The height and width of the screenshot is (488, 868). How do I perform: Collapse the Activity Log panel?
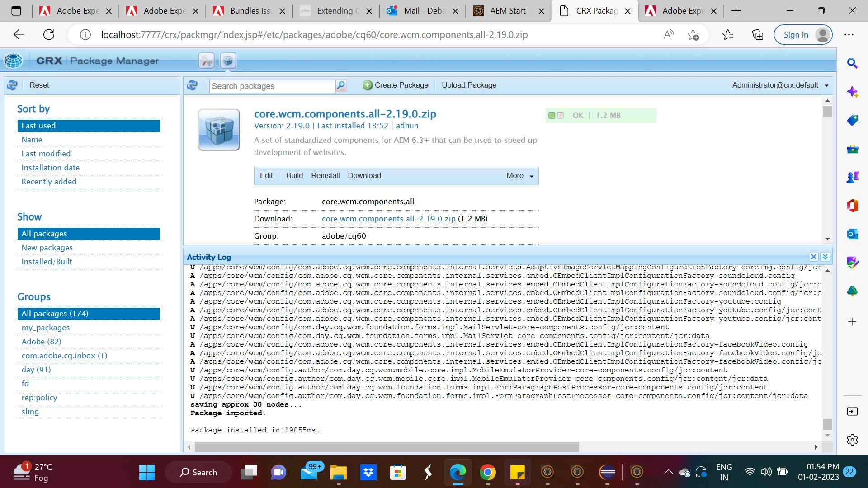coord(825,257)
